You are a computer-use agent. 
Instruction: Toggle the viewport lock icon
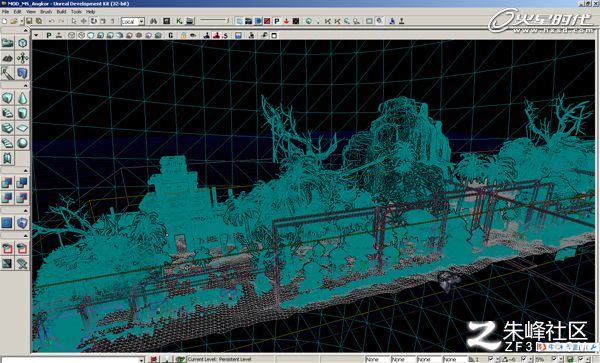[x=184, y=36]
